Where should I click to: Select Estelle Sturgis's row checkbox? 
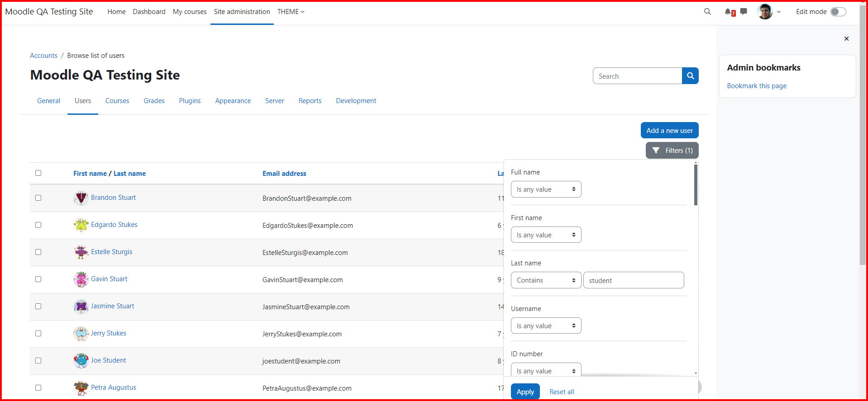pos(38,252)
